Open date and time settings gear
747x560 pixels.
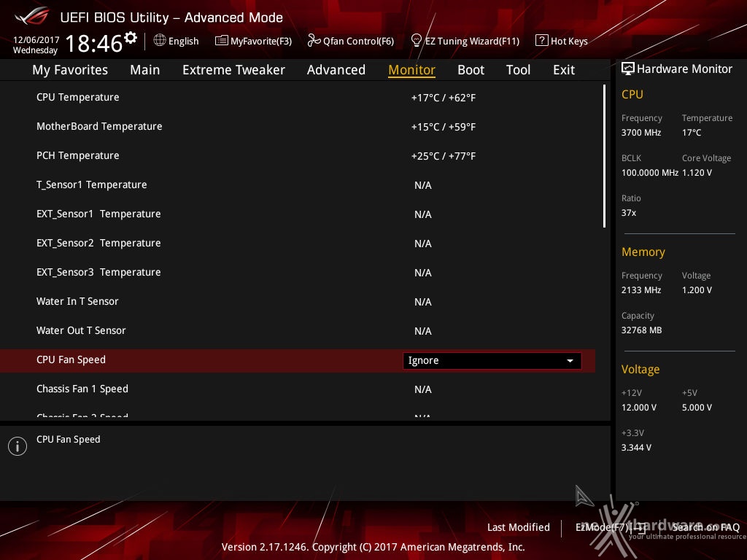pyautogui.click(x=131, y=38)
